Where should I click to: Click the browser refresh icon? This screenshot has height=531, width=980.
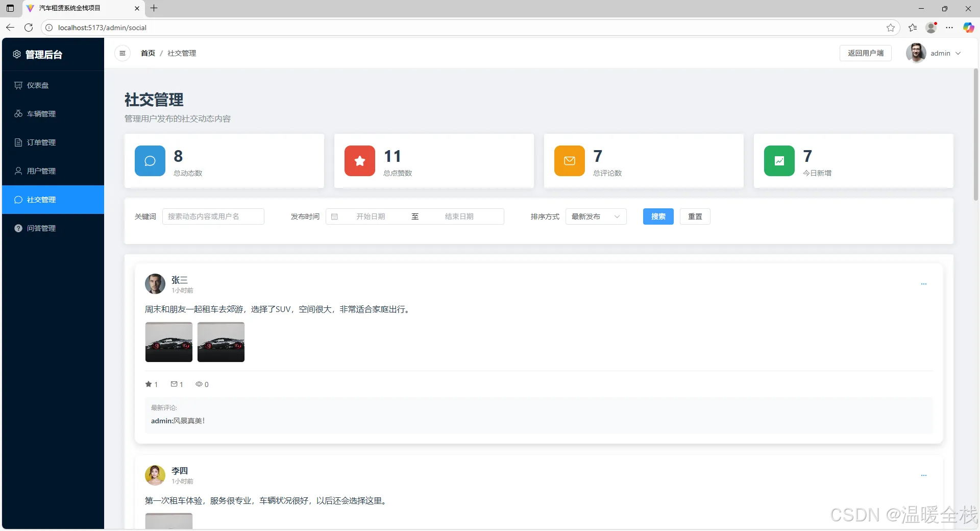tap(29, 28)
